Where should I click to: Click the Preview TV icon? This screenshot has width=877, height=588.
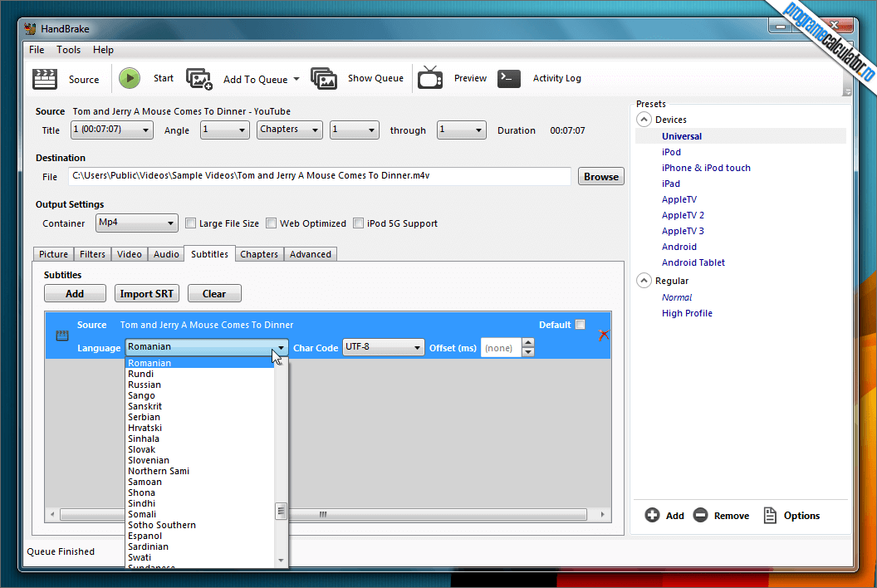[430, 78]
